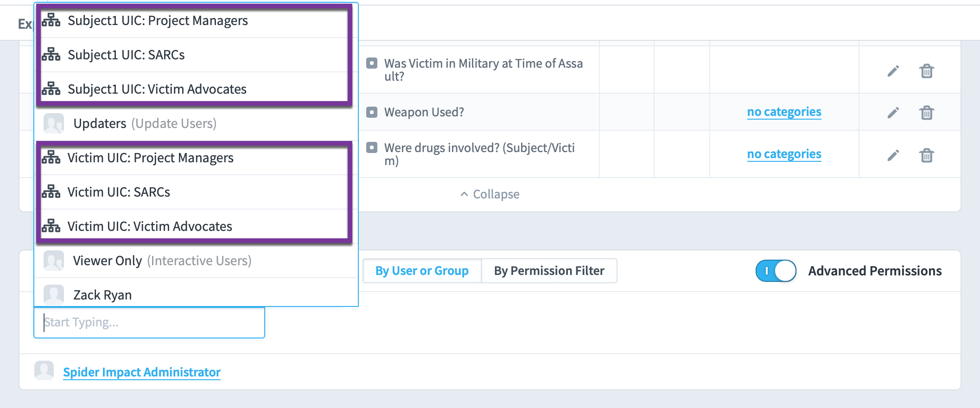Screen dimensions: 980x408
Task: Click edit pencil for Were drugs involved? row
Action: point(893,155)
